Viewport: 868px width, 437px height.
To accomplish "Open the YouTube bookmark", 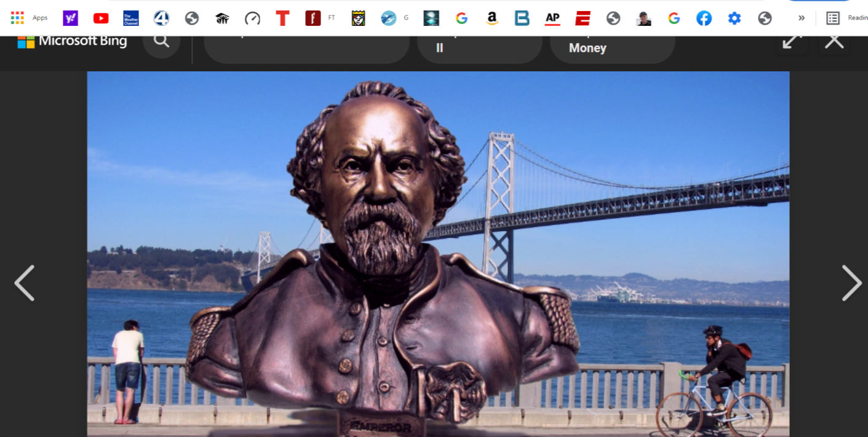I will 101,18.
